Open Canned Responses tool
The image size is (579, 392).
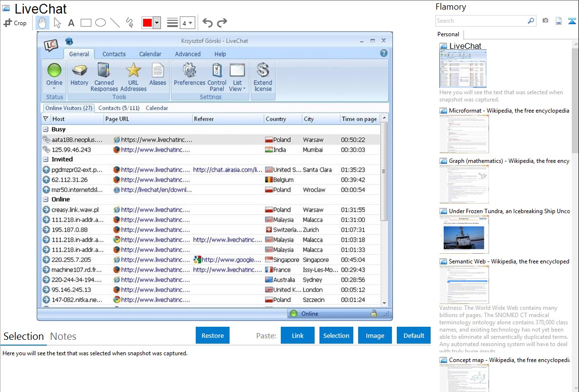[x=104, y=77]
